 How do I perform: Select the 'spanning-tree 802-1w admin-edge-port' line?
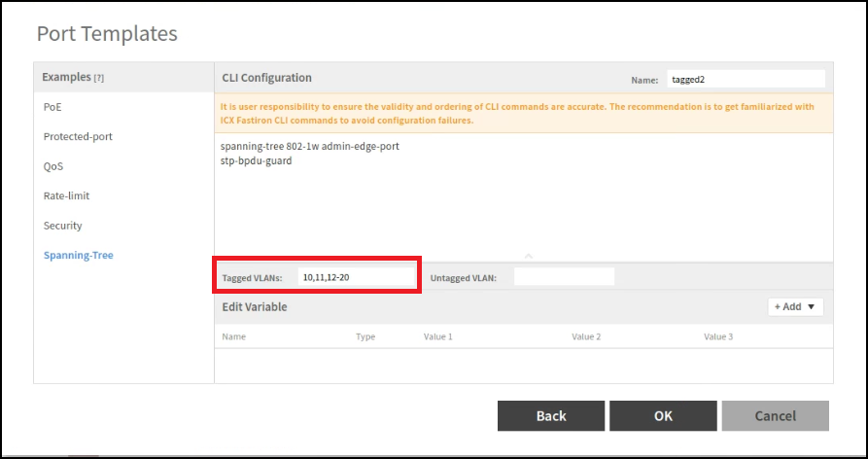[x=310, y=147]
